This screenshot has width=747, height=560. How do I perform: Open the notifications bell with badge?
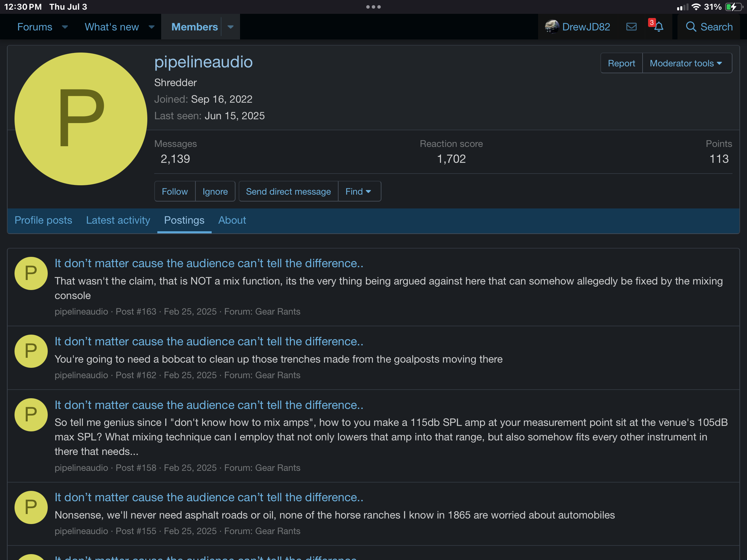pyautogui.click(x=658, y=27)
